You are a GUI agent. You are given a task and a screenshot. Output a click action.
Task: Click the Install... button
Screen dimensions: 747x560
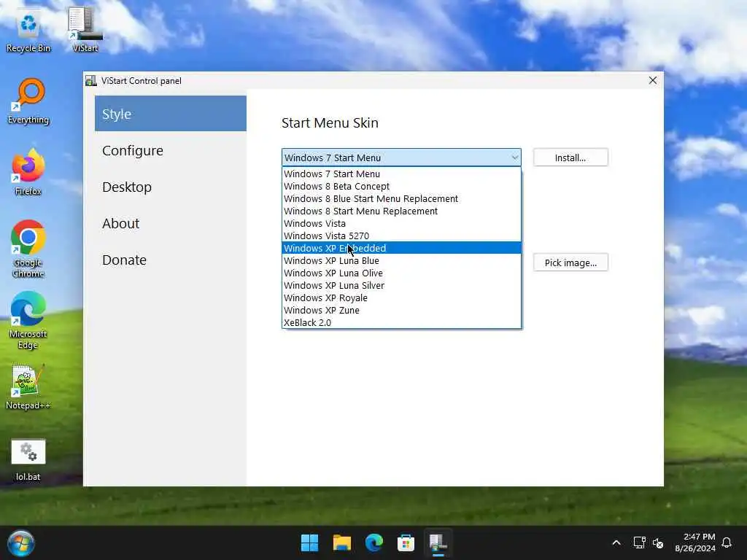(570, 157)
